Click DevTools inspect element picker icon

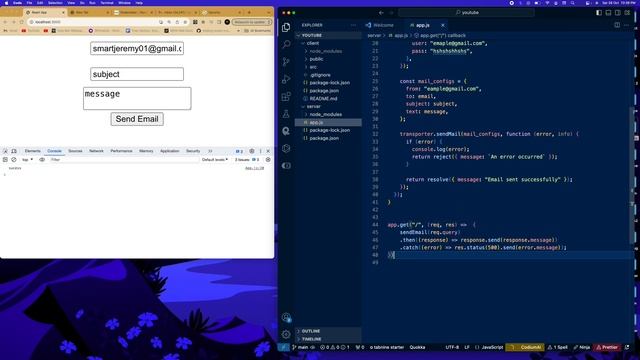(x=5, y=151)
